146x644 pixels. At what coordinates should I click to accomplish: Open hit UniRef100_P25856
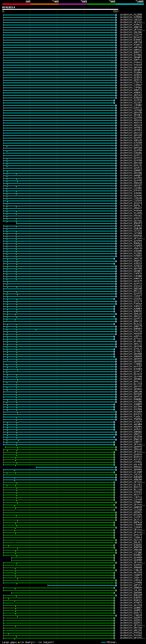click(131, 17)
